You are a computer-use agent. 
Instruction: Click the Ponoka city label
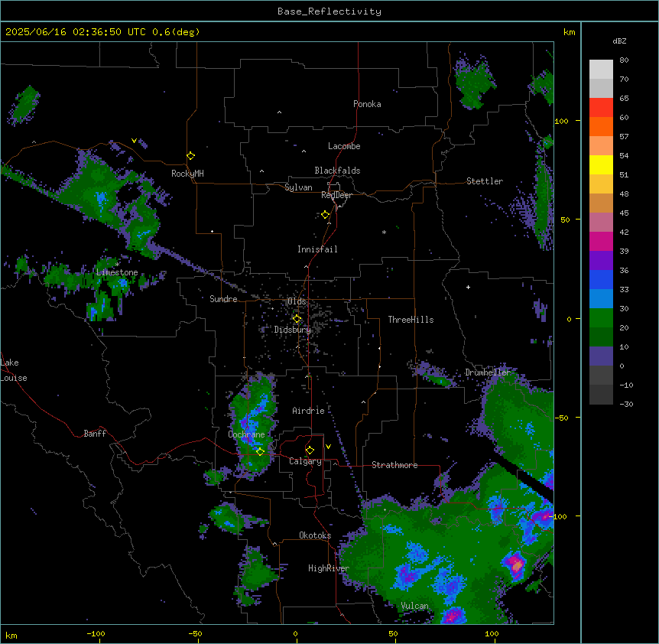[x=367, y=104]
